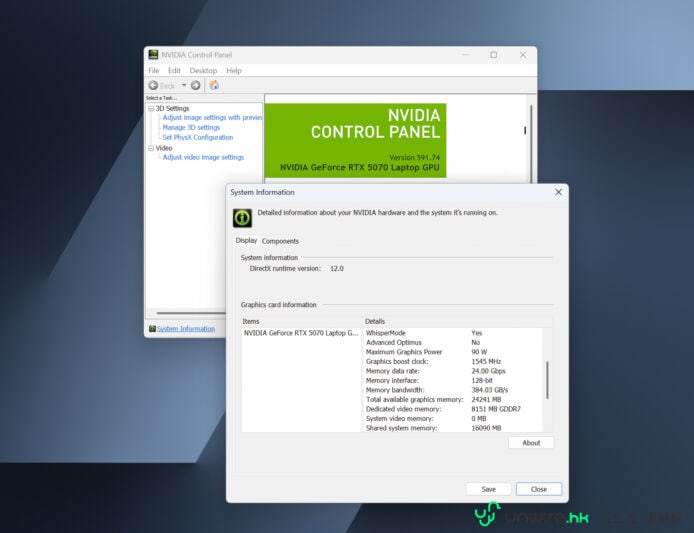Open Adjust video image settings
This screenshot has width=694, height=533.
(203, 158)
